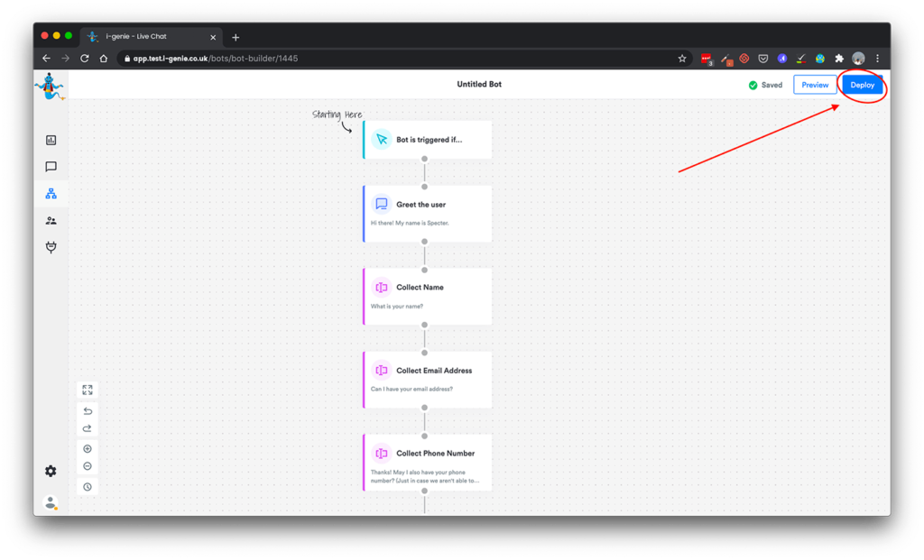Click the Untitled Bot title
Screen dimensions: 924x560
coord(479,85)
